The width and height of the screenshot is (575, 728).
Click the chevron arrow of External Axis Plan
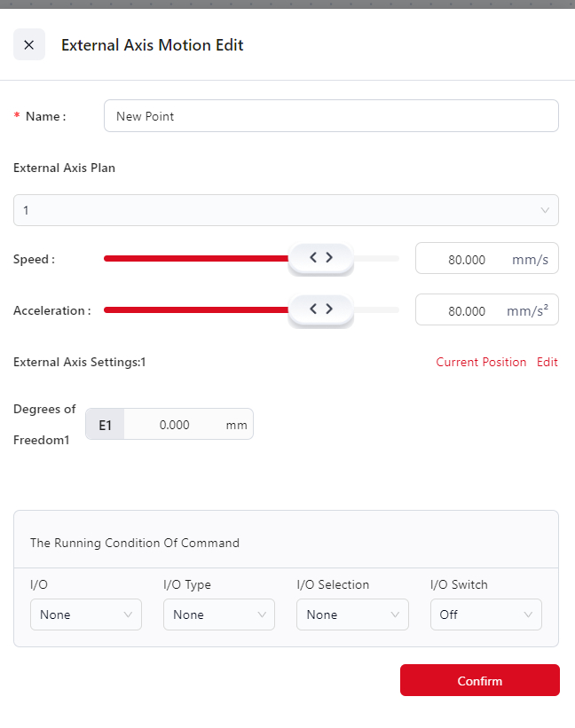(545, 210)
